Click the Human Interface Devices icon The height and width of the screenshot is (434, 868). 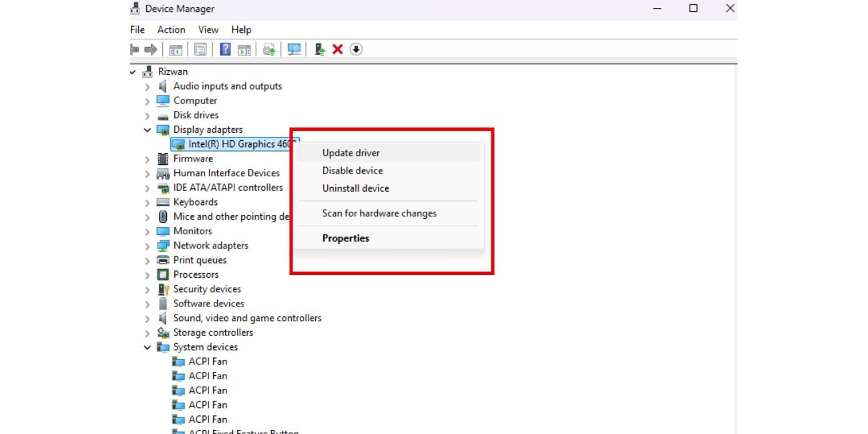[x=163, y=174]
